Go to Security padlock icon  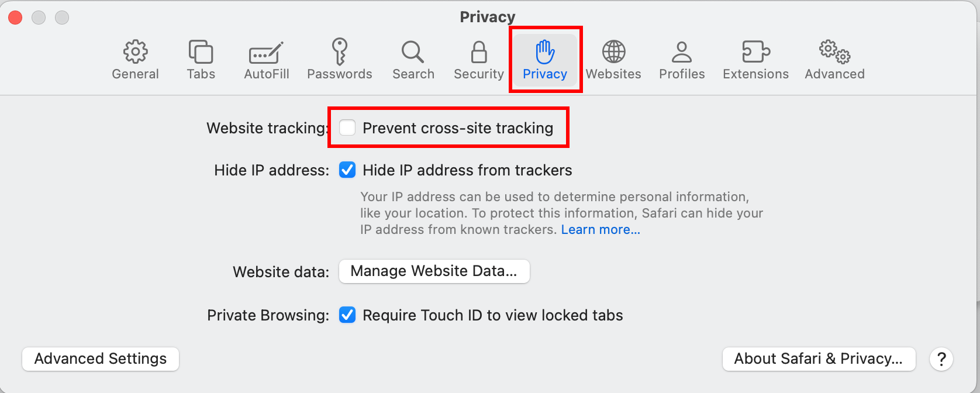[x=479, y=53]
